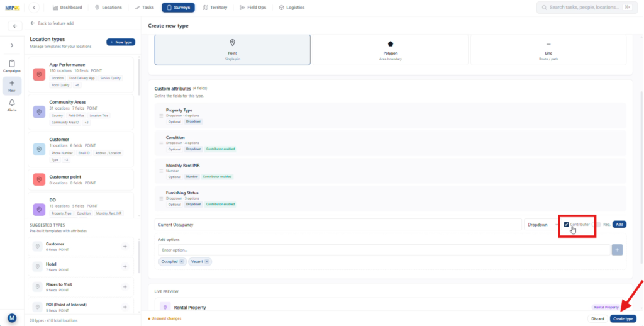Switch to the Surveys tab
This screenshot has height=326, width=644.
178,8
